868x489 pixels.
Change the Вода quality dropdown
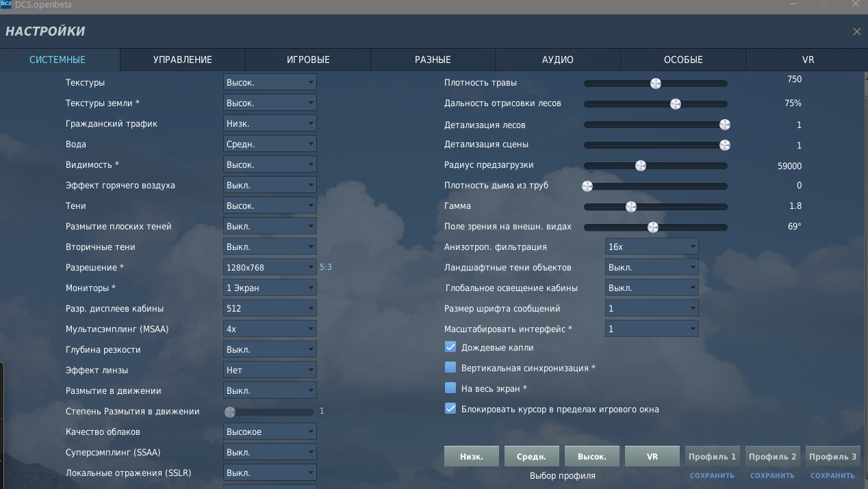click(270, 144)
